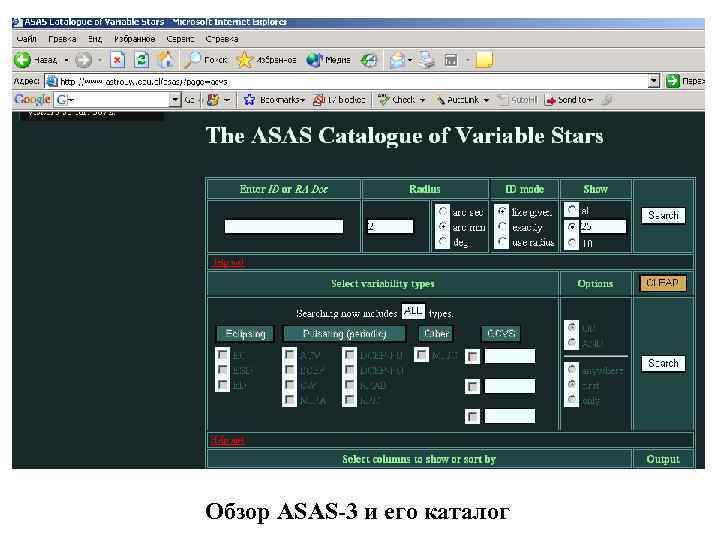Expand Bookmarks dropdown in Google toolbar

point(302,100)
